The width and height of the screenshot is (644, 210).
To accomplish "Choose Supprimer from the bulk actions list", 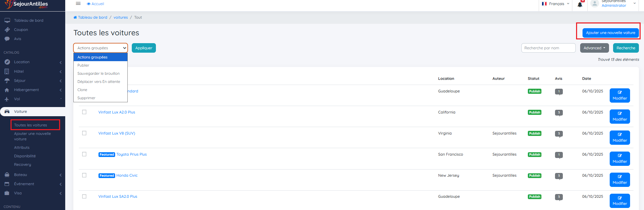I will (x=86, y=98).
